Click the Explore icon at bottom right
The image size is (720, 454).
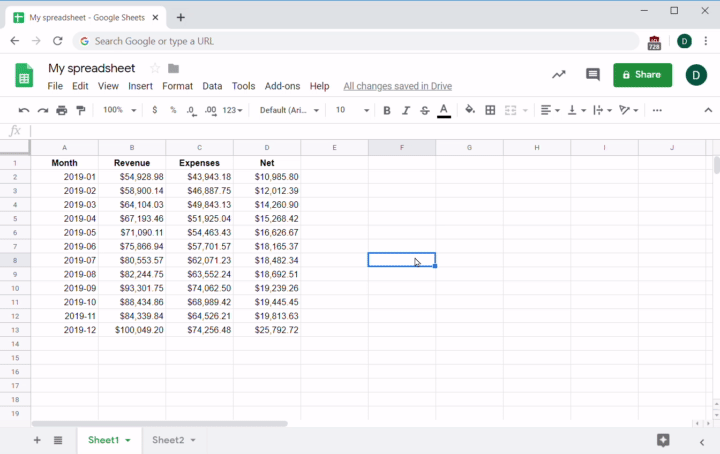(663, 440)
